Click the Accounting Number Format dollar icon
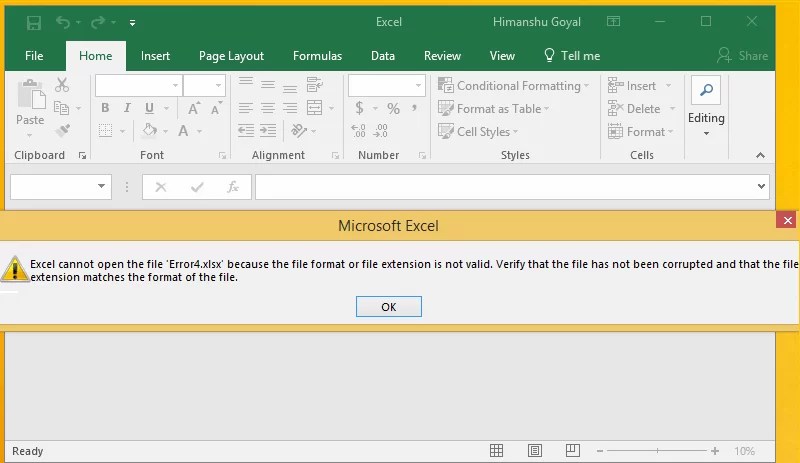The width and height of the screenshot is (800, 463). [360, 108]
